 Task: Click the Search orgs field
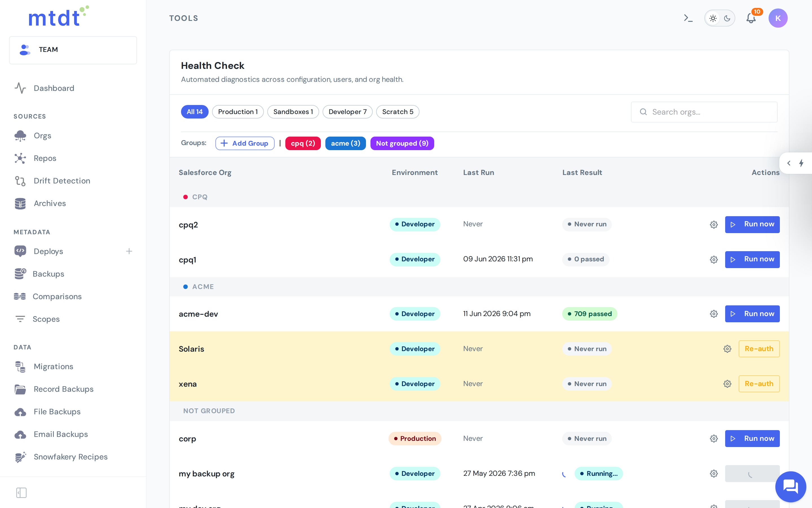(704, 112)
